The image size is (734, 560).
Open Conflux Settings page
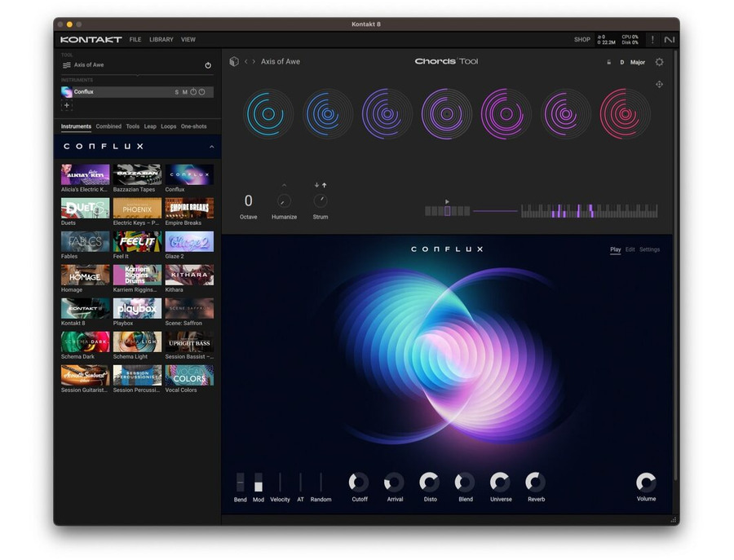649,249
